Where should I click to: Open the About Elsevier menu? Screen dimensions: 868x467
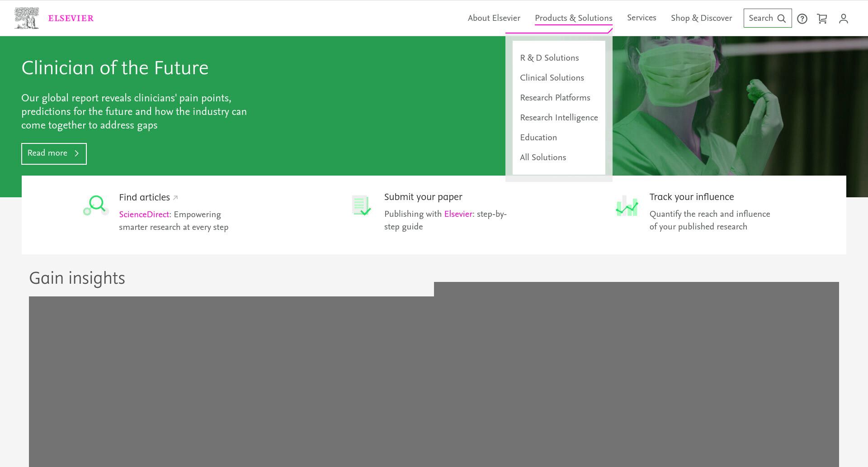[494, 18]
